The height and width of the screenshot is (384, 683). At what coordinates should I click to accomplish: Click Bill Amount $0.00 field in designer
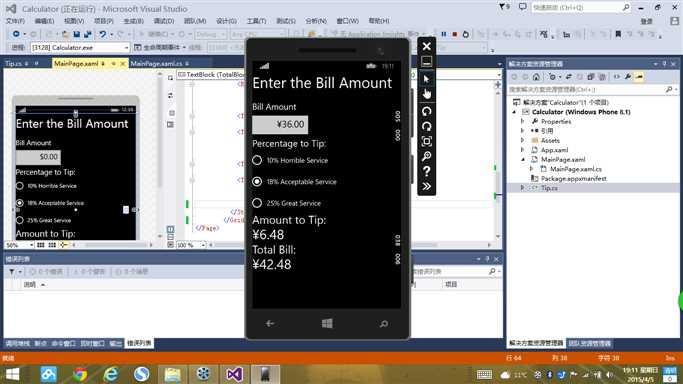(38, 157)
